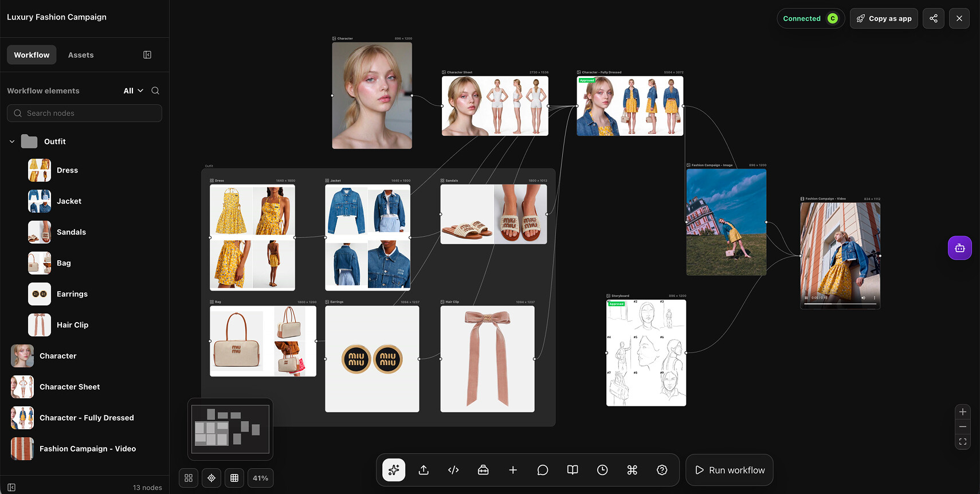Pause the Fashion Campaign video
The width and height of the screenshot is (980, 494).
[x=806, y=298]
